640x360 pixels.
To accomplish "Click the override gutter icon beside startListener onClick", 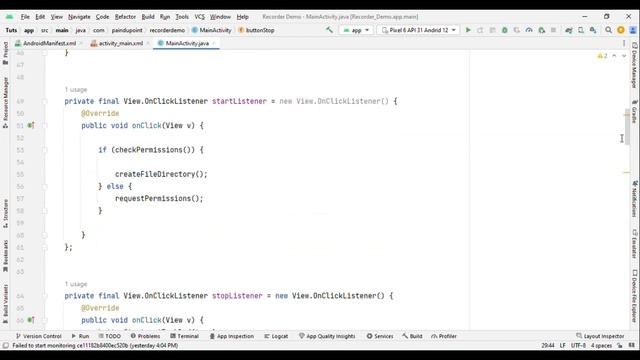I will (x=31, y=125).
